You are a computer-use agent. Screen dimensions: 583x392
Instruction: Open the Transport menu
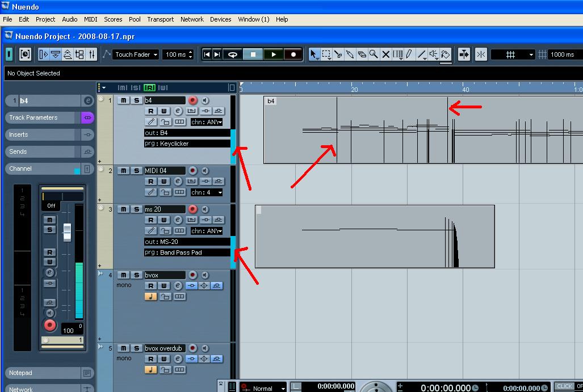point(160,19)
